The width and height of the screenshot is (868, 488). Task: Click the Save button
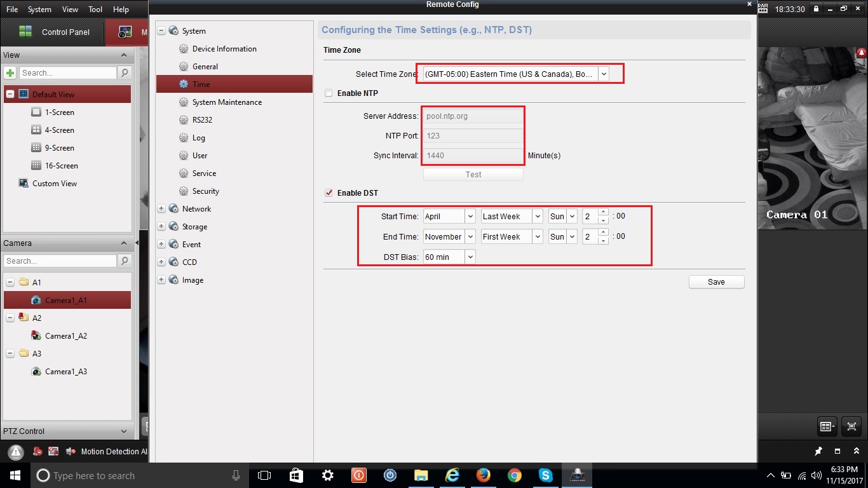point(716,282)
